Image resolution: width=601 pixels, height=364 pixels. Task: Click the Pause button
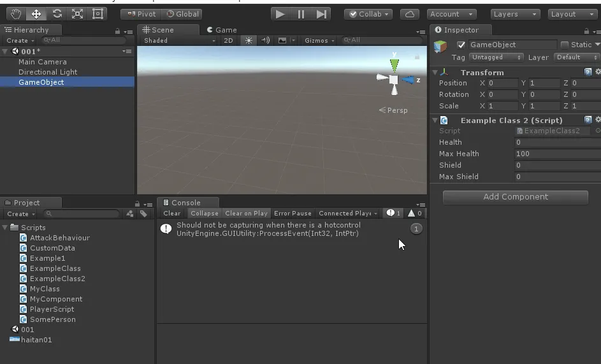(301, 14)
